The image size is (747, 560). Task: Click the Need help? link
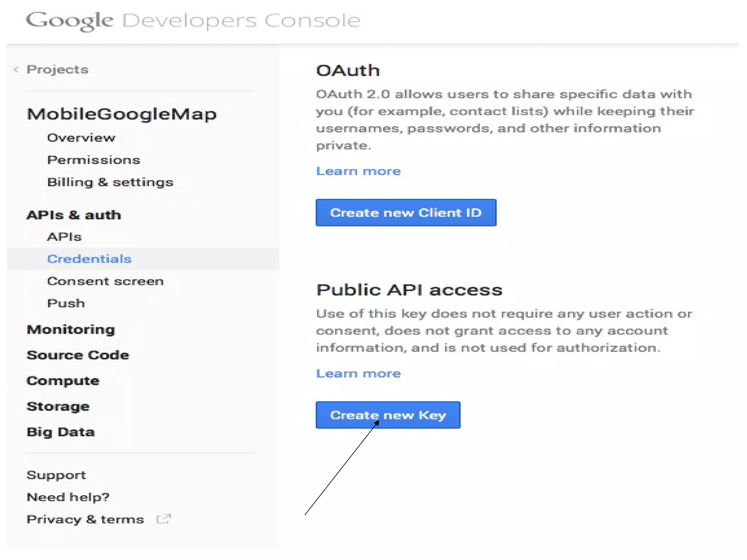(x=68, y=497)
